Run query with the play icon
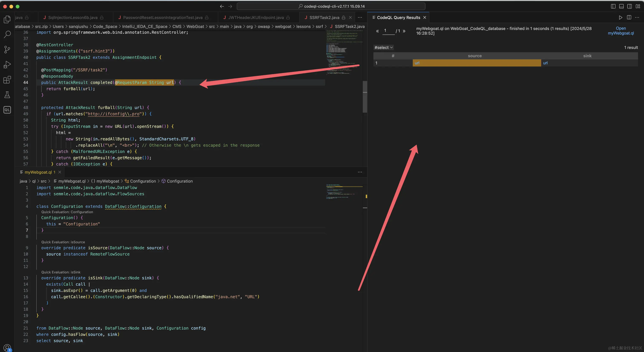Image resolution: width=644 pixels, height=352 pixels. (621, 17)
